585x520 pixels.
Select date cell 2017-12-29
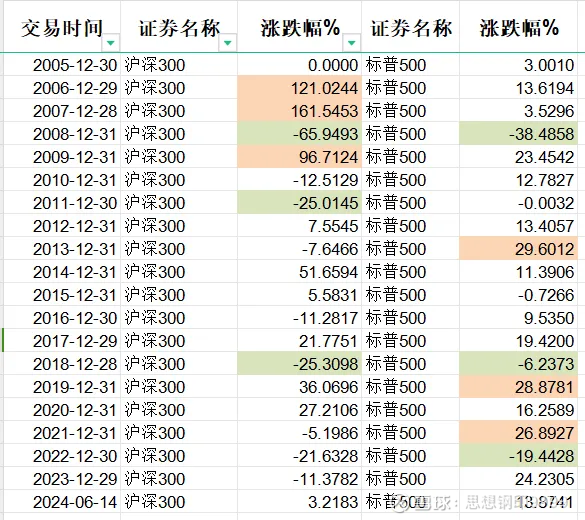[x=62, y=341]
